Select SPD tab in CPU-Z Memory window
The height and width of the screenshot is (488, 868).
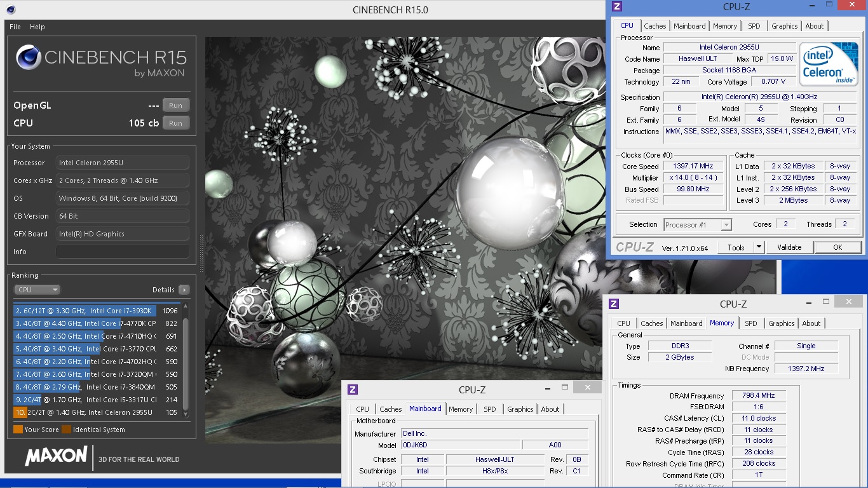[x=751, y=323]
